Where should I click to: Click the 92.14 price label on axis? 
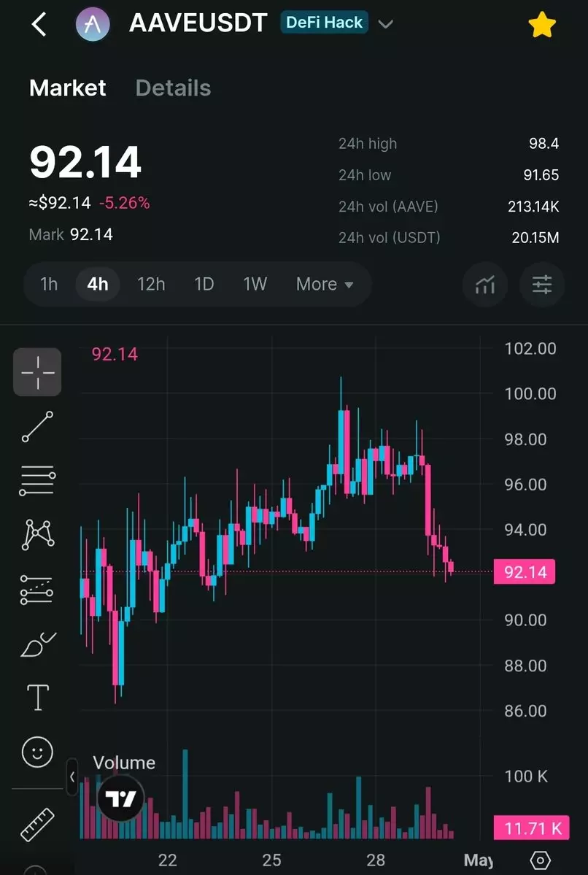click(525, 572)
